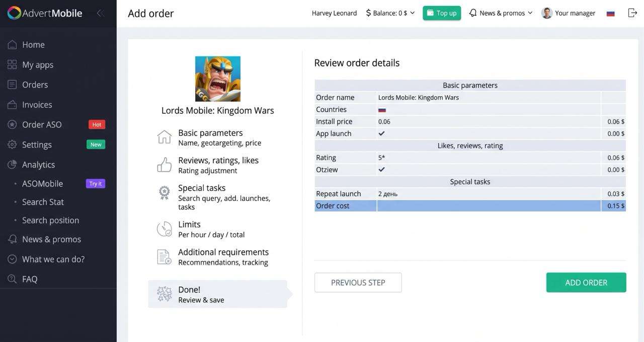Click the Try it badge
This screenshot has height=342, width=644.
pyautogui.click(x=96, y=184)
